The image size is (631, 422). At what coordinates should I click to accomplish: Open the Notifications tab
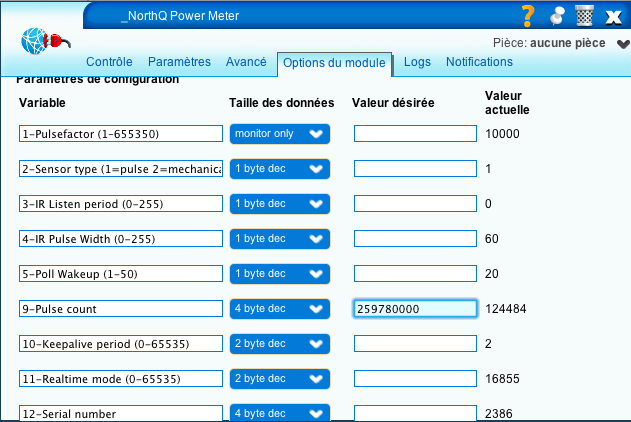[479, 62]
